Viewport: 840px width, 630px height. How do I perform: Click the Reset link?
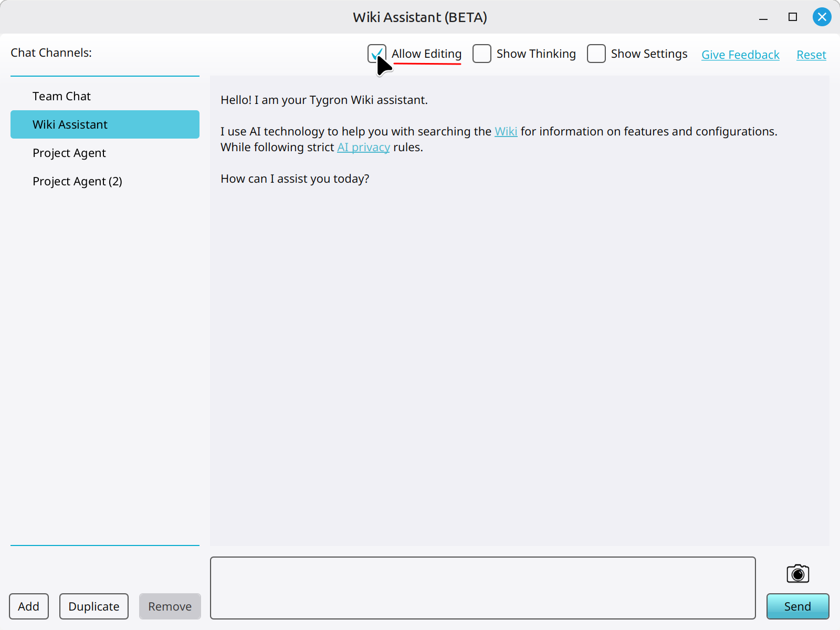click(x=811, y=55)
